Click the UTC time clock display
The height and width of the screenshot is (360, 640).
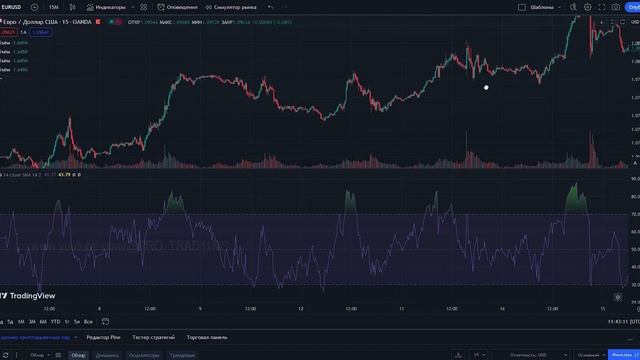pos(624,322)
